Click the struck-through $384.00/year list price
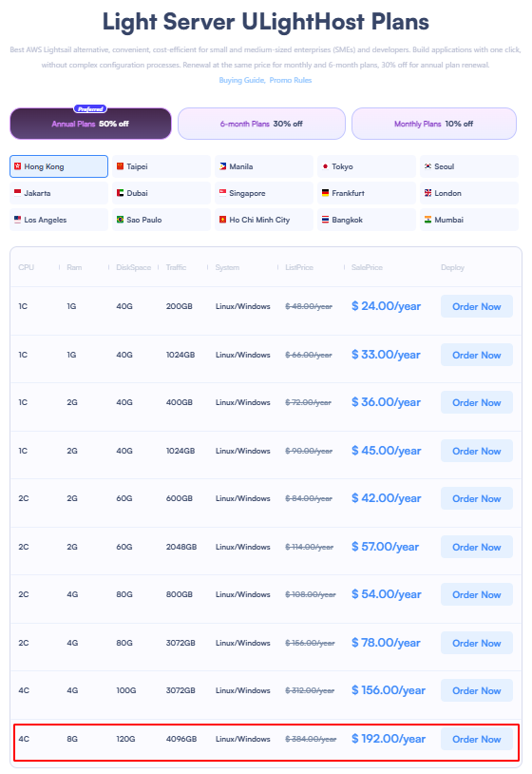 [x=311, y=739]
